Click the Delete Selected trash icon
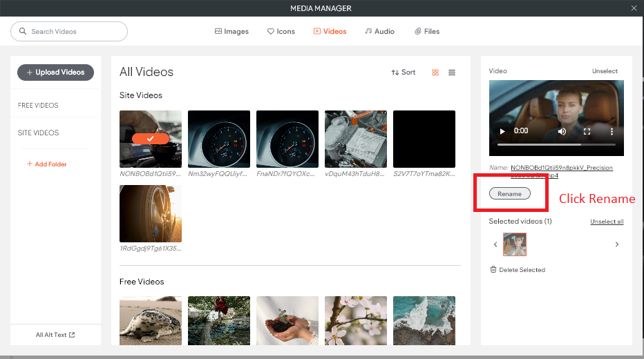The width and height of the screenshot is (644, 359). (493, 270)
